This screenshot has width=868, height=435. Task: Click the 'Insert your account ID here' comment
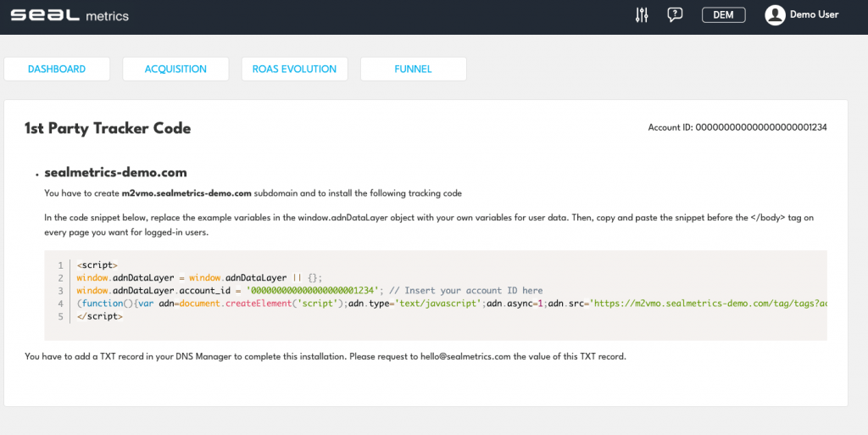(465, 291)
